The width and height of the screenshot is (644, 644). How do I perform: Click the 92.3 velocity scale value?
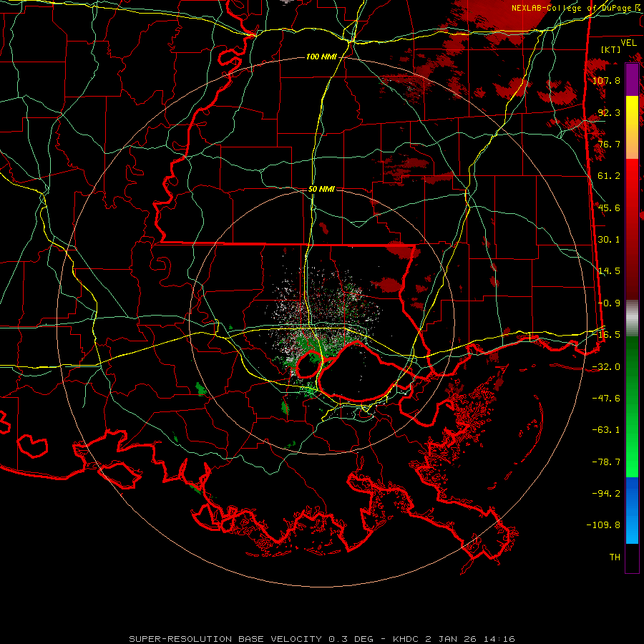pyautogui.click(x=609, y=112)
